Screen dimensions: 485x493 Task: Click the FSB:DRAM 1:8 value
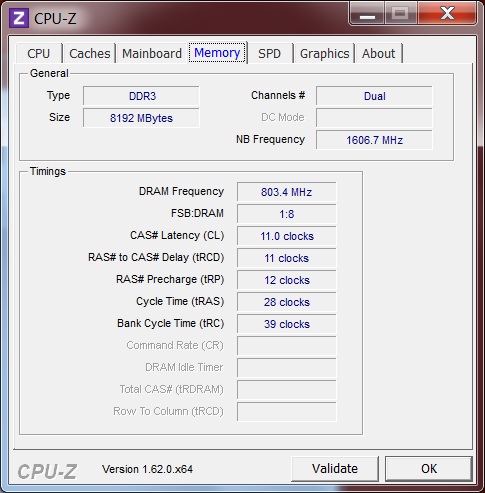tap(287, 214)
